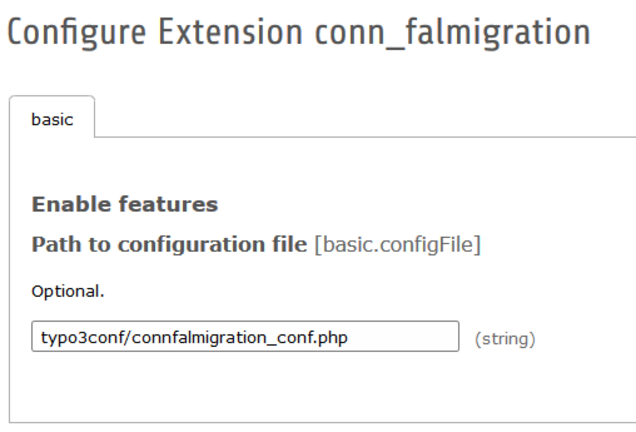636x432 pixels.
Task: Click the word Configure in the page title
Action: tap(70, 33)
